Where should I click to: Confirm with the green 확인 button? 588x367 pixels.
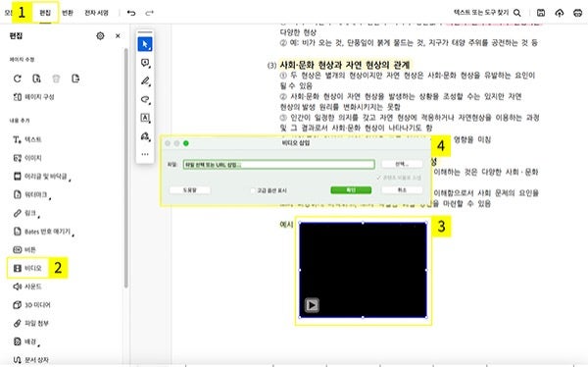pos(351,190)
